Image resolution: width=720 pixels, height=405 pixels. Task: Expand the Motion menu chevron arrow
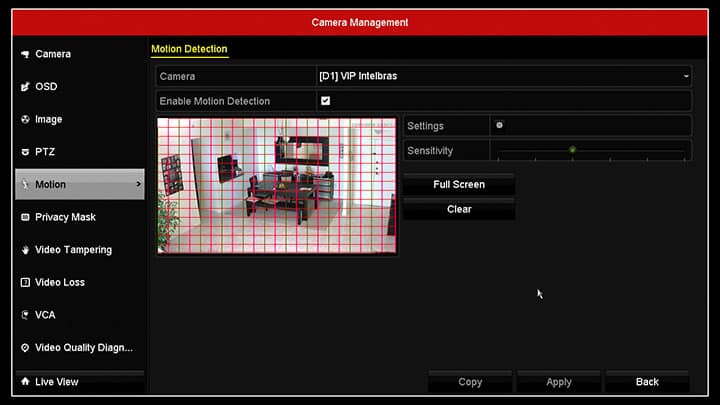click(x=138, y=184)
